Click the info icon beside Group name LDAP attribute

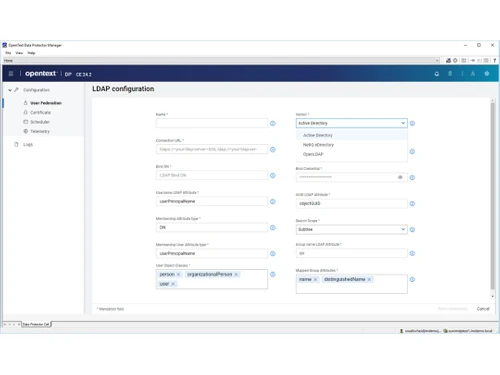(x=412, y=253)
